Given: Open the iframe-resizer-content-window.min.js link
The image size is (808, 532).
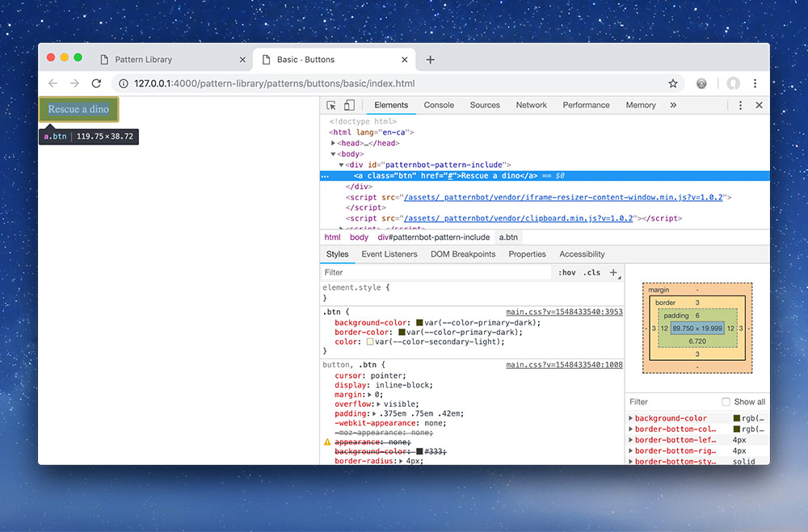Looking at the screenshot, I should click(x=563, y=197).
